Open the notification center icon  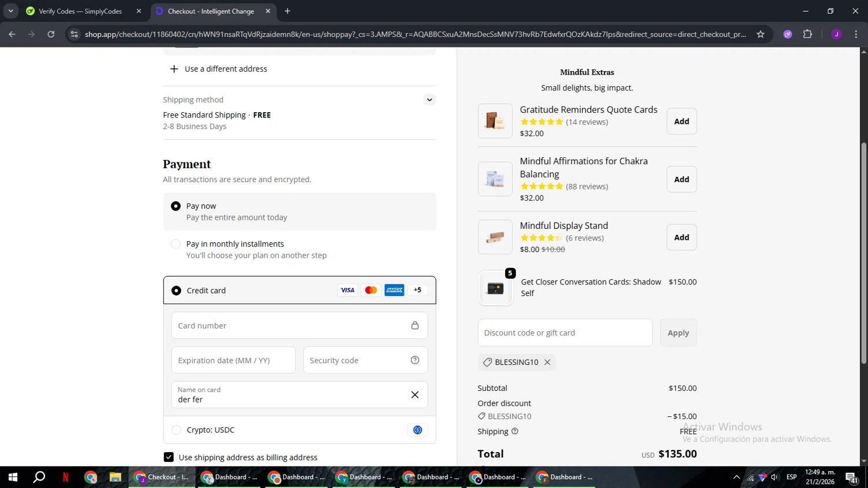852,478
